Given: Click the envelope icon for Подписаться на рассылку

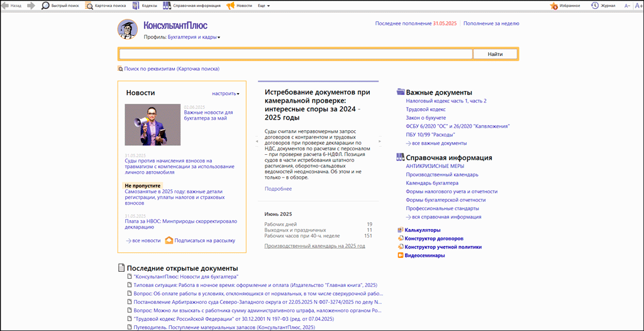Looking at the screenshot, I should 169,240.
